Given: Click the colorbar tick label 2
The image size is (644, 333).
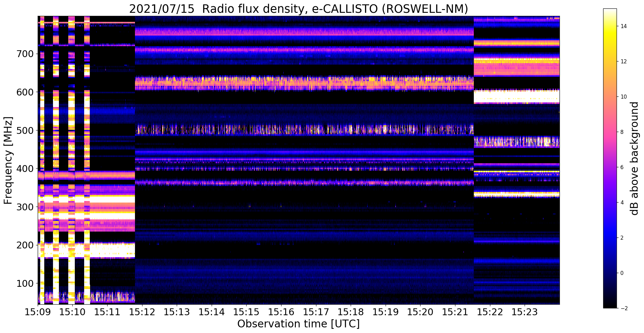Looking at the screenshot, I should (622, 238).
